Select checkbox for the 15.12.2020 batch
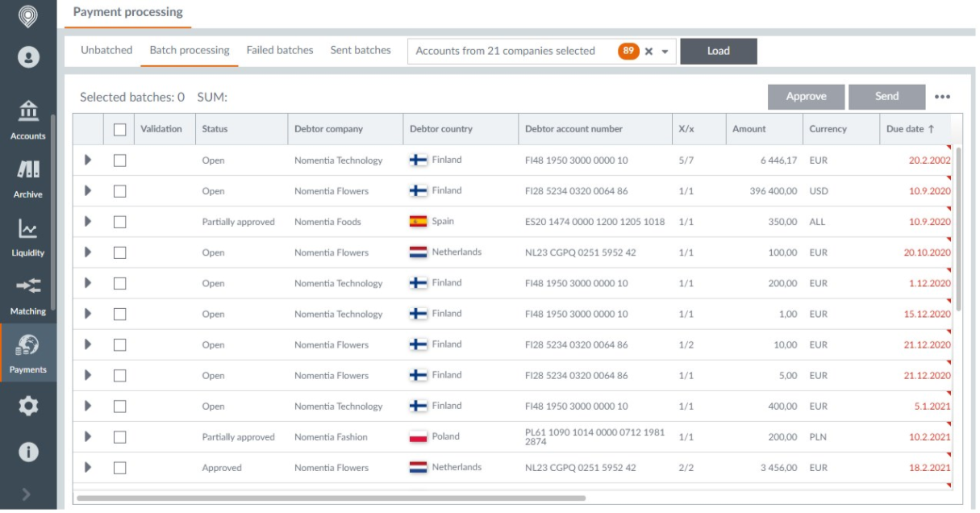The image size is (980, 513). tap(119, 314)
